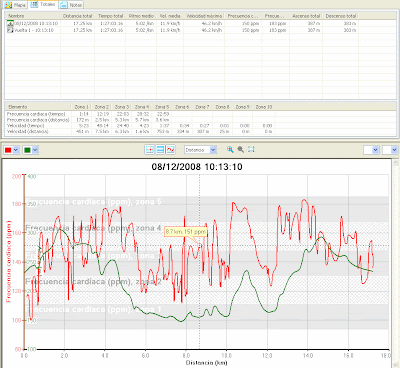400x368 pixels.
Task: Switch to the Mapa tab
Action: tap(15, 5)
